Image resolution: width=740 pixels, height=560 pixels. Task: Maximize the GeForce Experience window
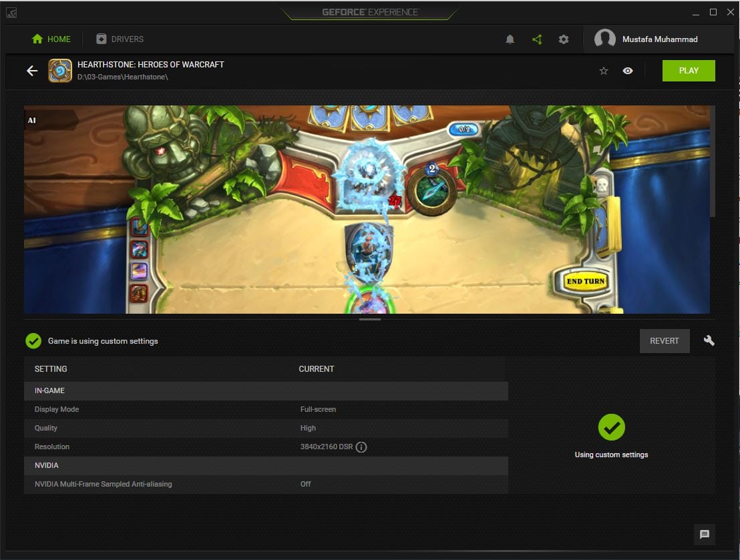click(713, 12)
